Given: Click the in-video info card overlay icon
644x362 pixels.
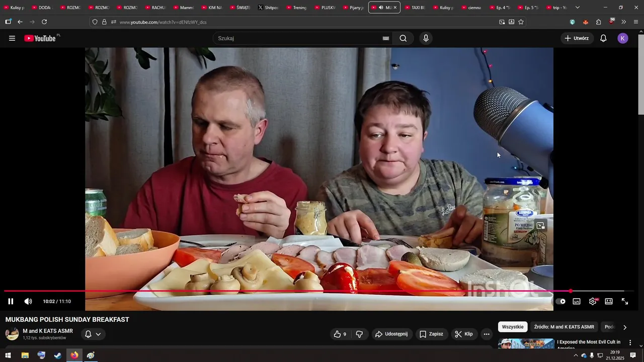Looking at the screenshot, I should click(x=540, y=226).
